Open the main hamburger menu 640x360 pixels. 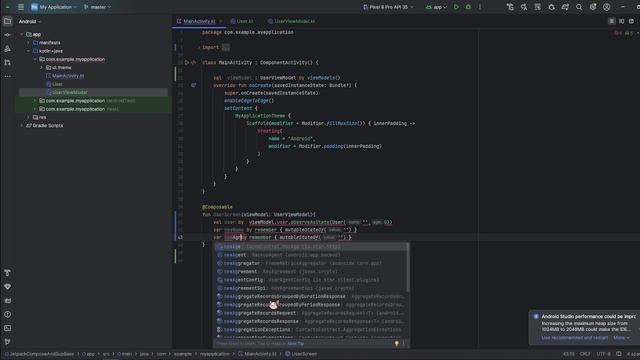21,7
